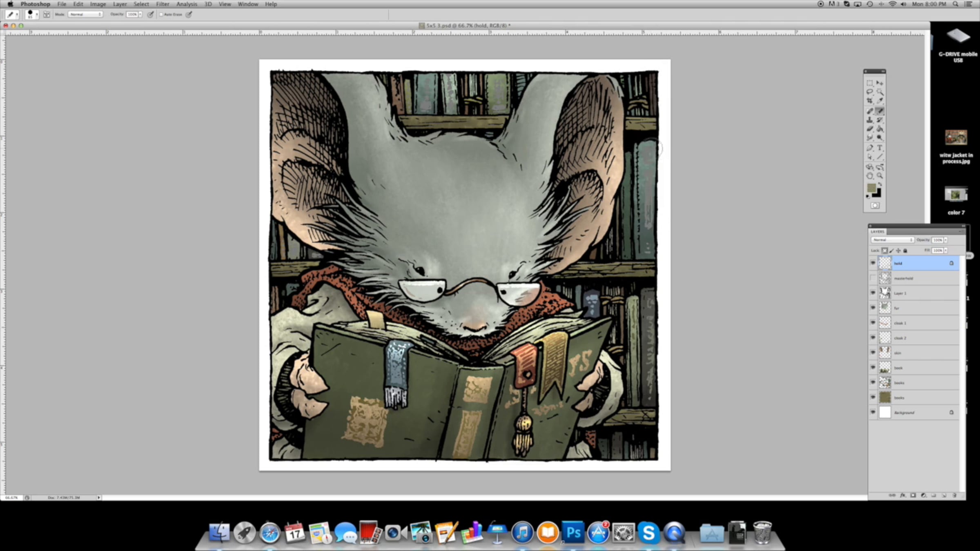Click the foreground color swatch
Viewport: 980px width, 551px height.
click(x=871, y=188)
